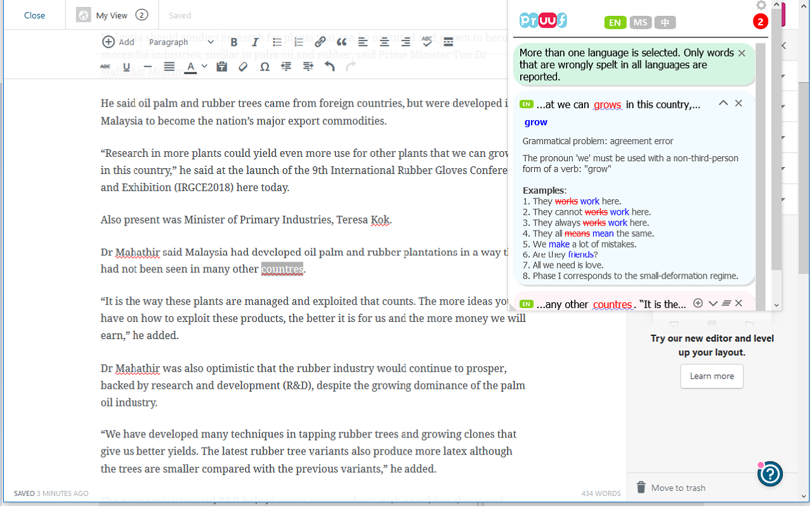The height and width of the screenshot is (508, 812).
Task: Open the special character picker
Action: (265, 67)
